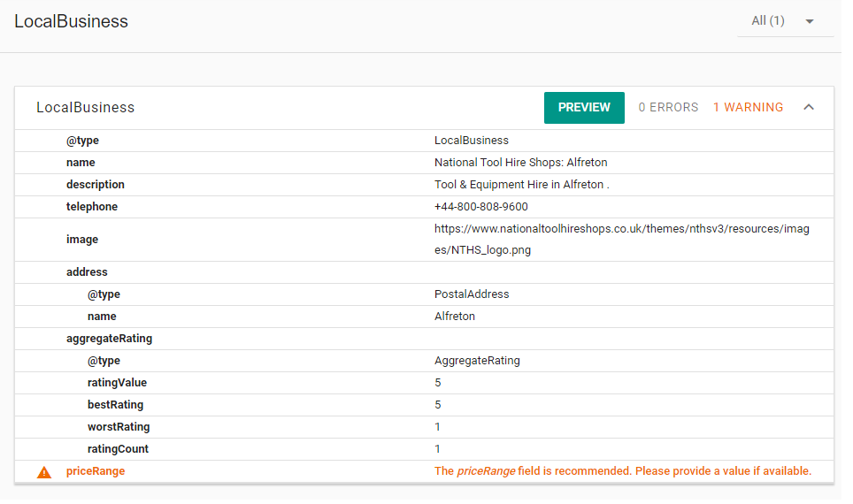Select the ratingCount row
The width and height of the screenshot is (853, 504).
click(x=425, y=449)
